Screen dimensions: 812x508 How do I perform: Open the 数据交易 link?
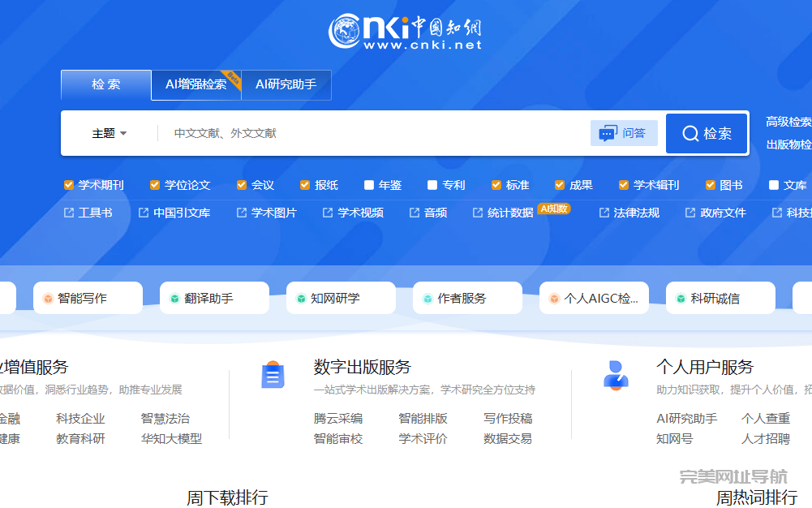pyautogui.click(x=508, y=439)
